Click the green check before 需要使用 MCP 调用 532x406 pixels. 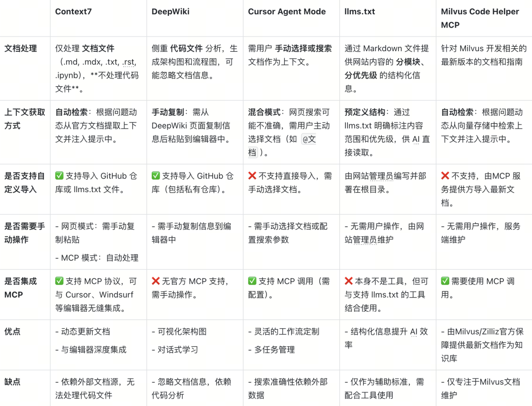click(445, 281)
